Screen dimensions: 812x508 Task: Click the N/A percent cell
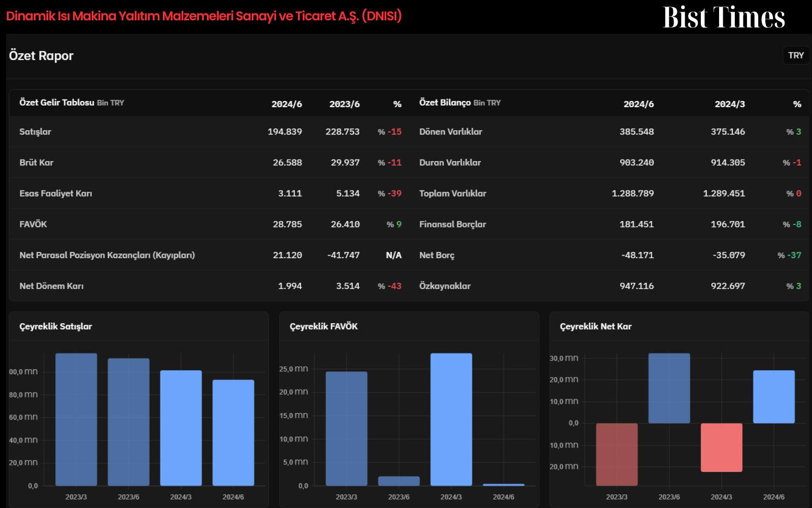pyautogui.click(x=394, y=255)
